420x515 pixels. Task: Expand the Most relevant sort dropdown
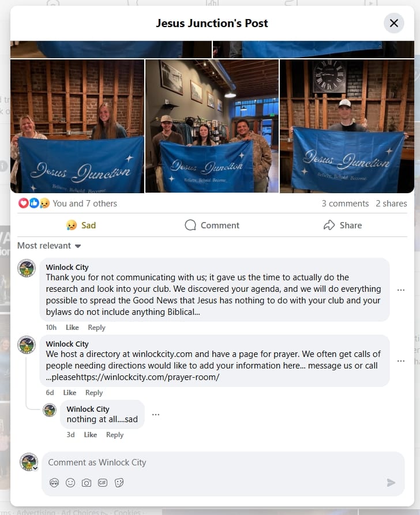pos(49,246)
